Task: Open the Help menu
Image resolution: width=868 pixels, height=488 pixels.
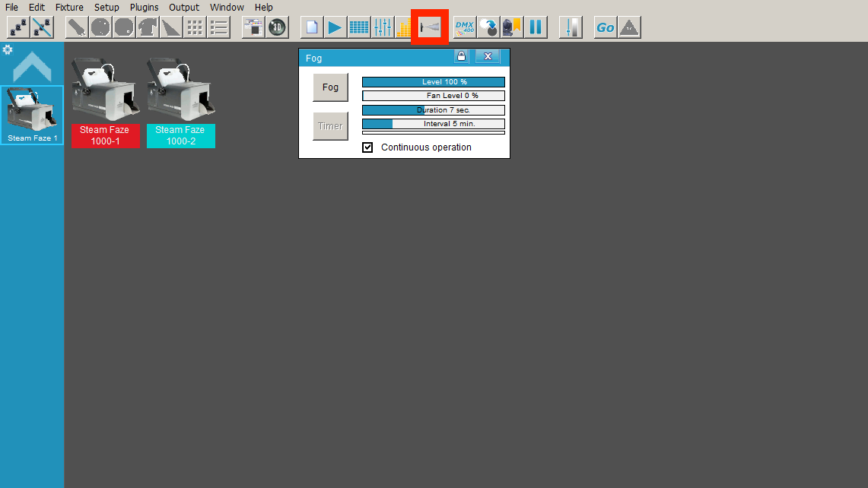Action: [263, 7]
